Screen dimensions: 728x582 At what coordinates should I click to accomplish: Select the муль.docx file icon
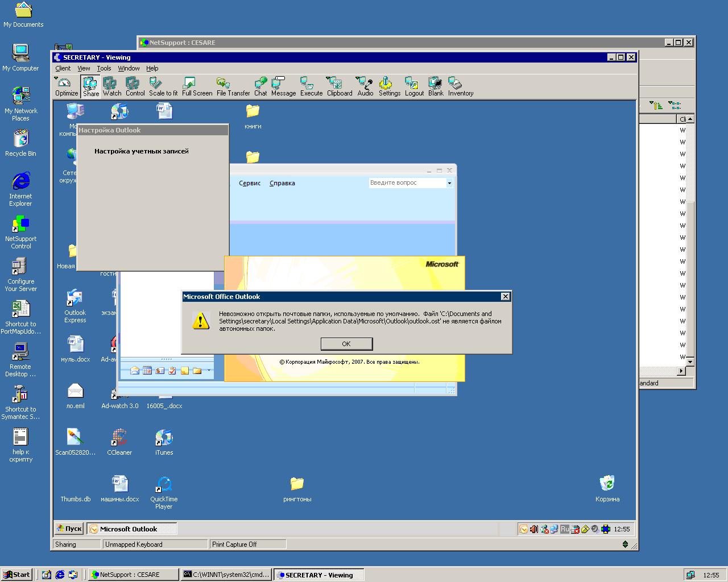click(75, 349)
